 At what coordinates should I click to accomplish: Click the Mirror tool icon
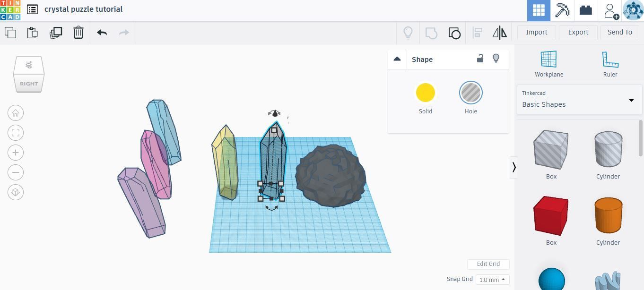[499, 33]
